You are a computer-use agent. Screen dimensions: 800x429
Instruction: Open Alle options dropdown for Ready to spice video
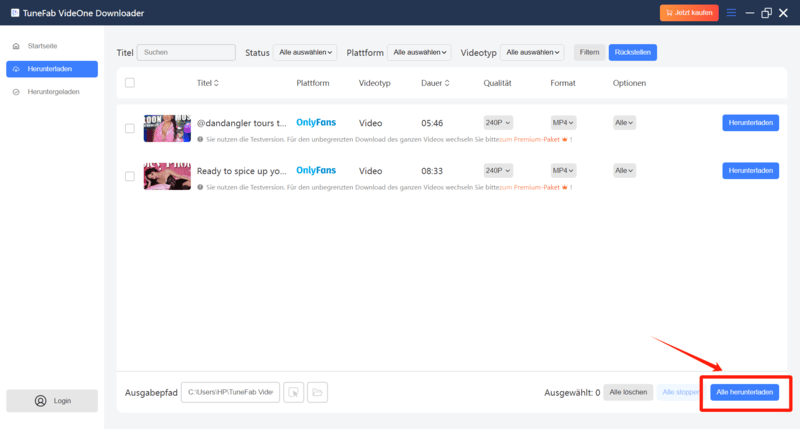(624, 170)
